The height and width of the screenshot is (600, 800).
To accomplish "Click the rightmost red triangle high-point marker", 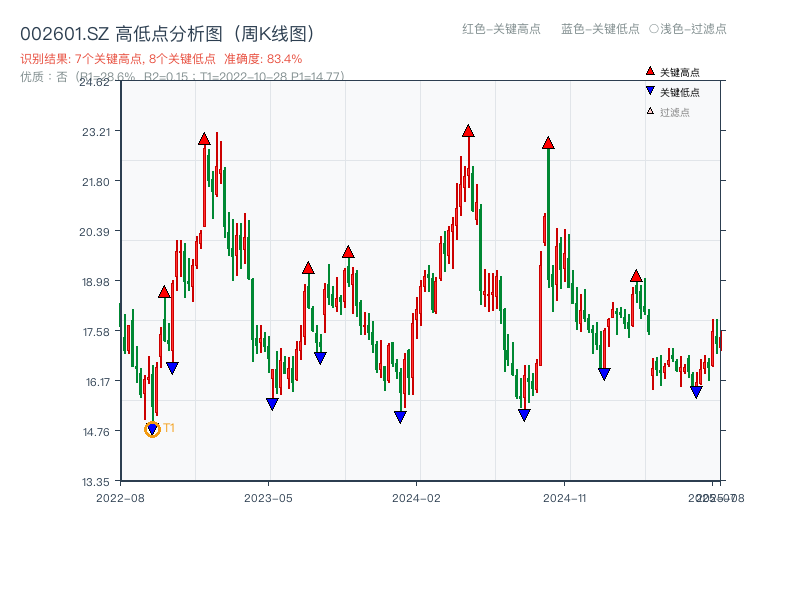I will pos(636,276).
